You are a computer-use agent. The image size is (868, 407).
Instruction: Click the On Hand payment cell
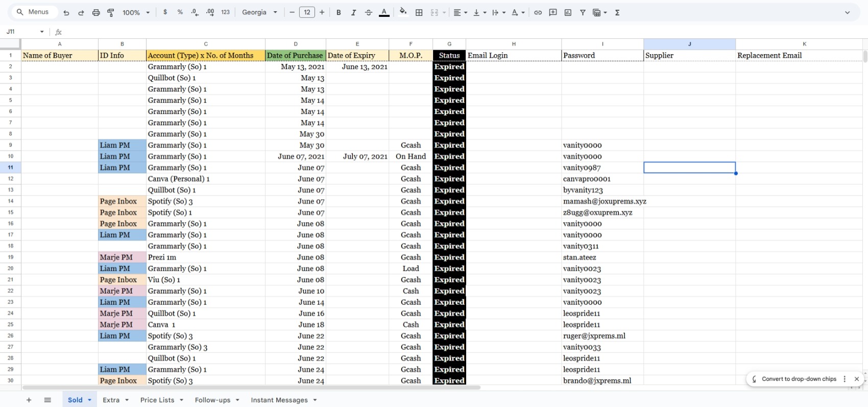[411, 156]
